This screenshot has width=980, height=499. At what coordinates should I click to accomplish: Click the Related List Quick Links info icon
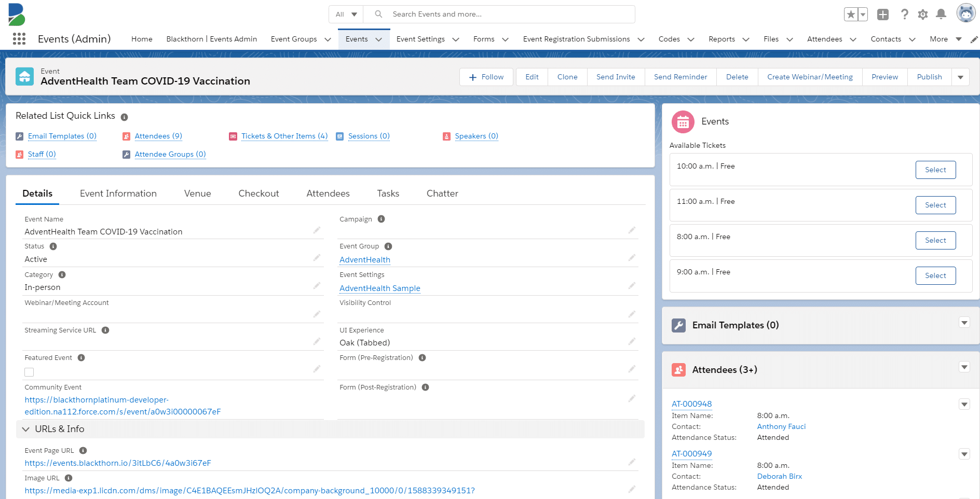click(124, 117)
